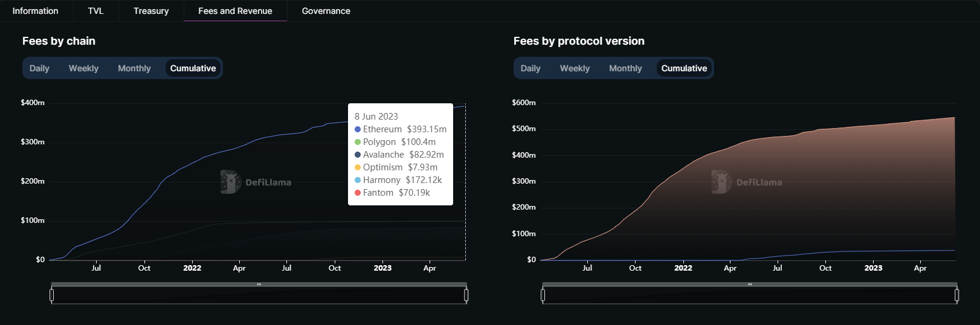
Task: Open the Information tab
Action: [x=36, y=11]
